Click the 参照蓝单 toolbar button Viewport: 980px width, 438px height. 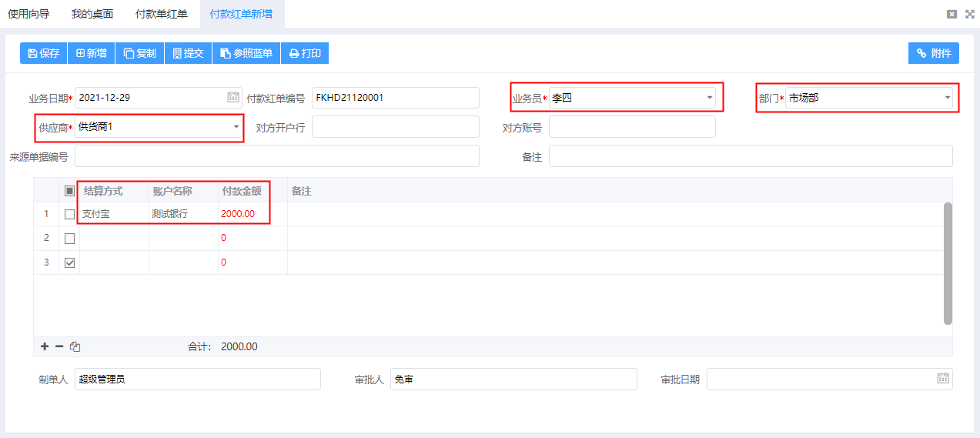246,53
